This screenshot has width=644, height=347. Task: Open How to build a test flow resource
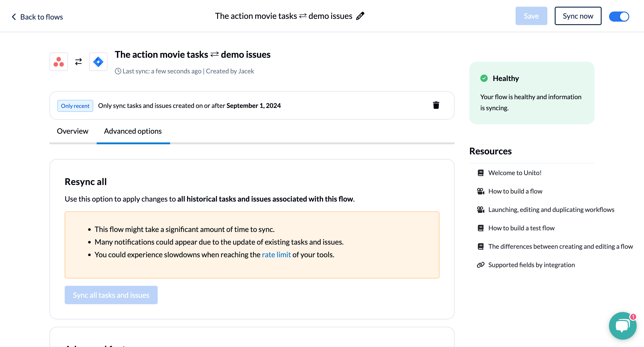click(x=521, y=228)
